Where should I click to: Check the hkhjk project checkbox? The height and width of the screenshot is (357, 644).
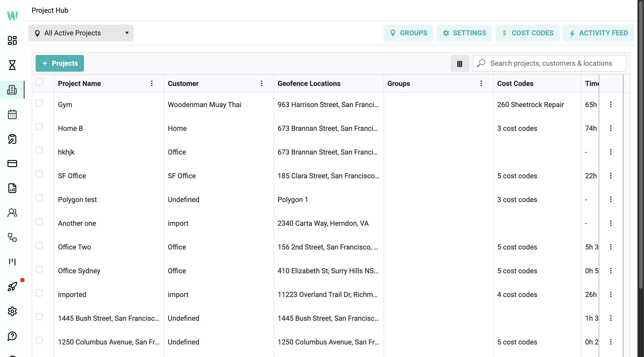[39, 150]
